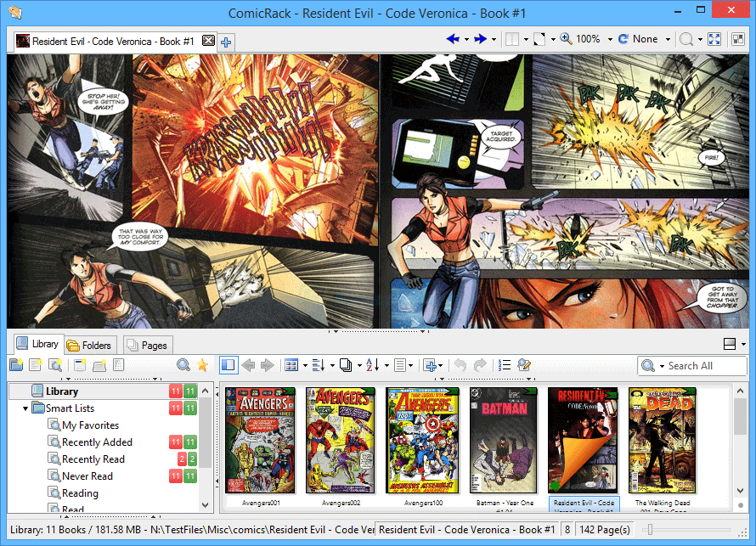Click the 142 Page(s) status entry
The image size is (756, 546).
coord(605,530)
